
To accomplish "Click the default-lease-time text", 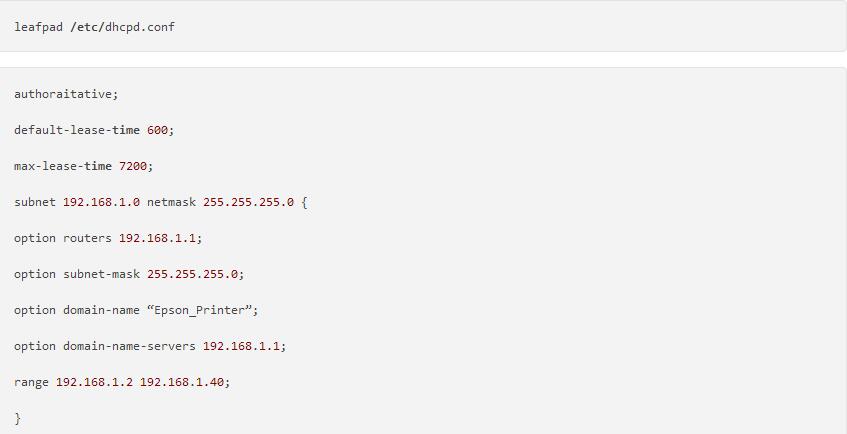I will coord(77,130).
